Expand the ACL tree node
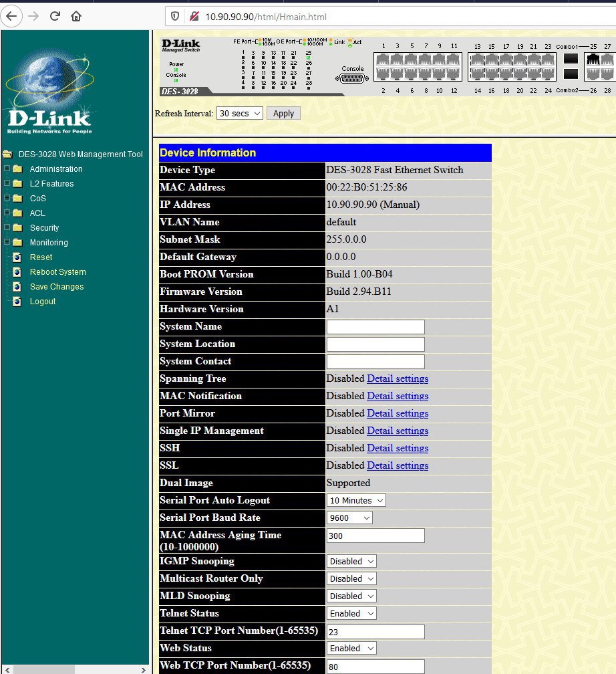Screen dimensions: 616x674 (7, 213)
